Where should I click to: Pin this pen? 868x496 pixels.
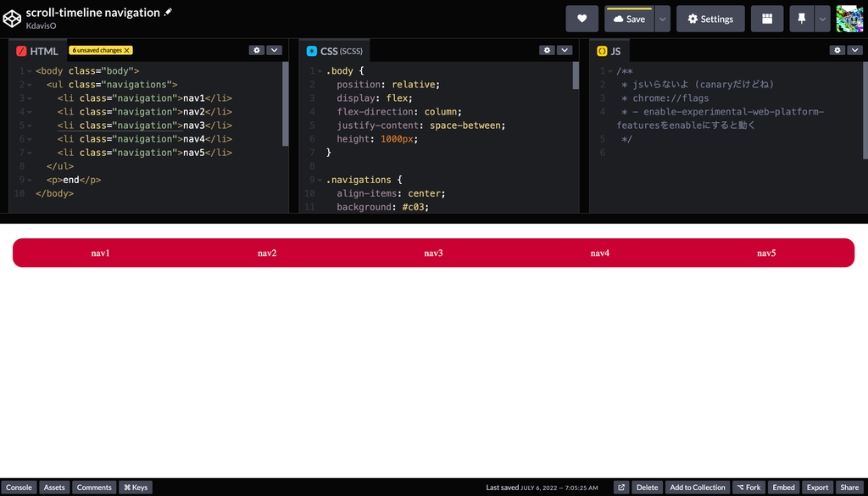(802, 19)
